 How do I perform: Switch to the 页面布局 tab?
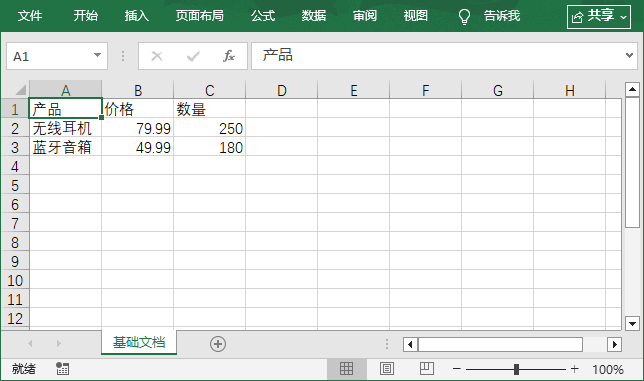(200, 16)
